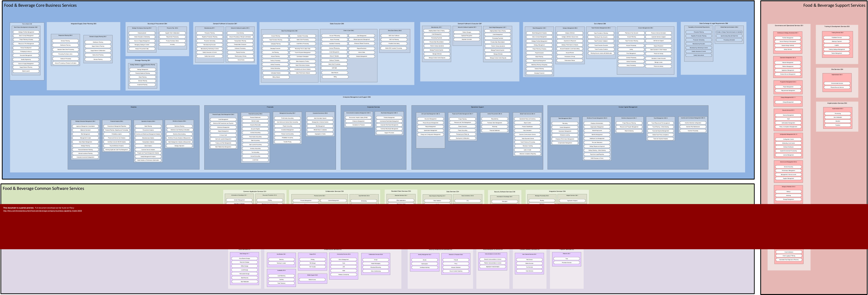868x295 pixels.
Task: Click 'Prototyping and Ramp Up' box
Action: click(x=462, y=134)
